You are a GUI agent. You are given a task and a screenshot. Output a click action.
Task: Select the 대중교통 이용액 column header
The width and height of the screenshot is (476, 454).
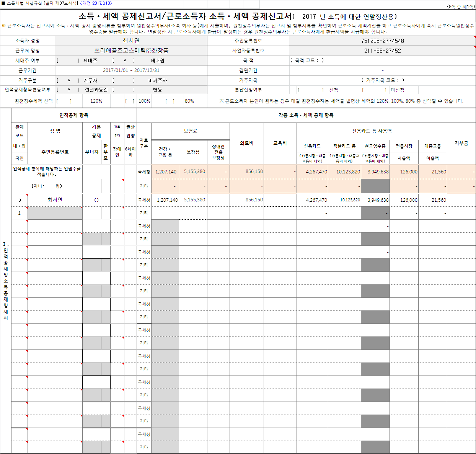433,152
